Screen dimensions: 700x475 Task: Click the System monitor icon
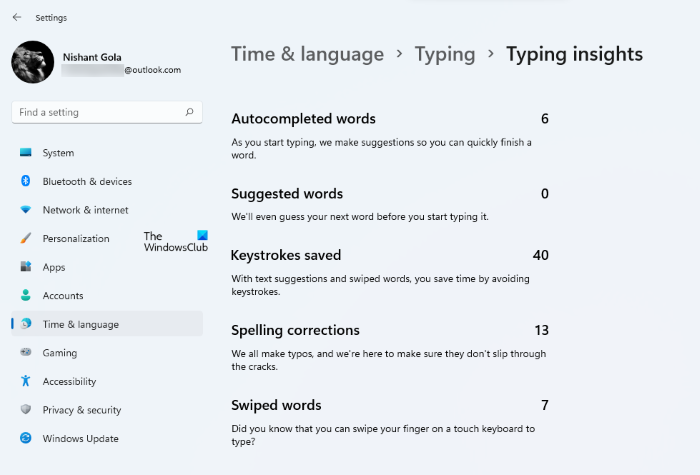pos(26,153)
